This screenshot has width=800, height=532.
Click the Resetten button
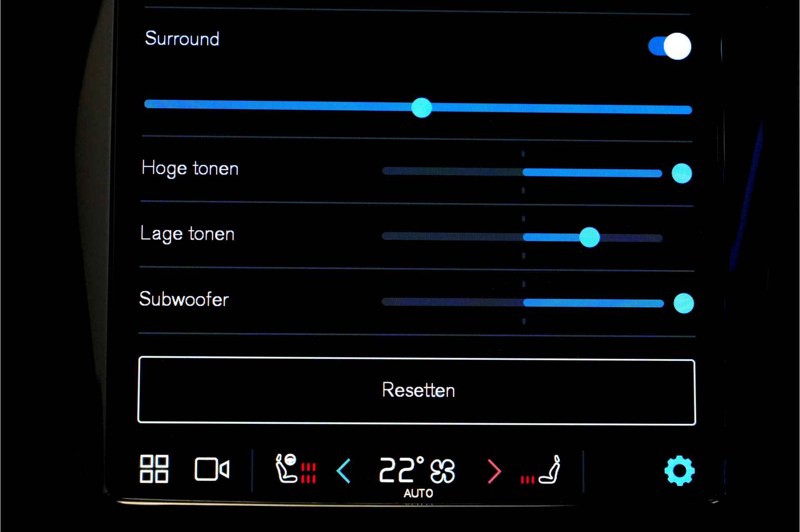click(x=417, y=390)
